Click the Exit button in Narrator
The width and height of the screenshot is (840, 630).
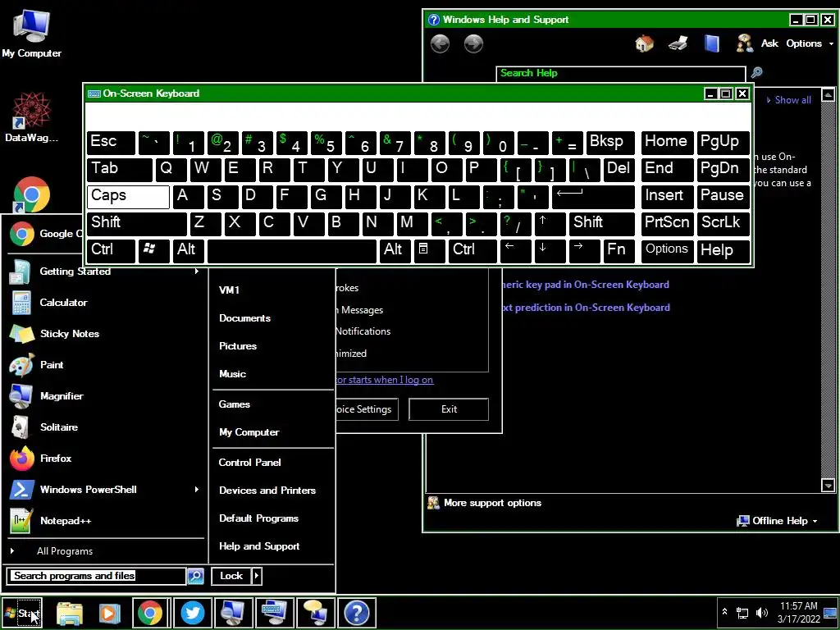[449, 409]
